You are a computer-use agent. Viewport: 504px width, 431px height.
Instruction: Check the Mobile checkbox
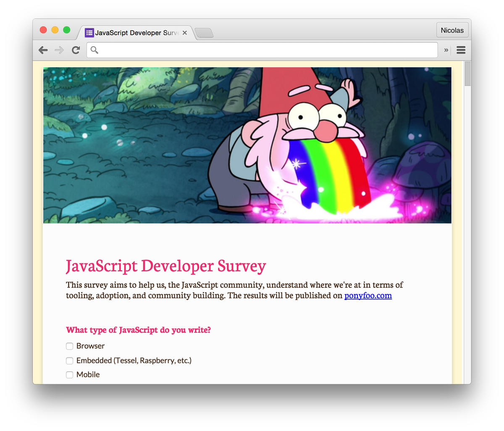coord(70,375)
